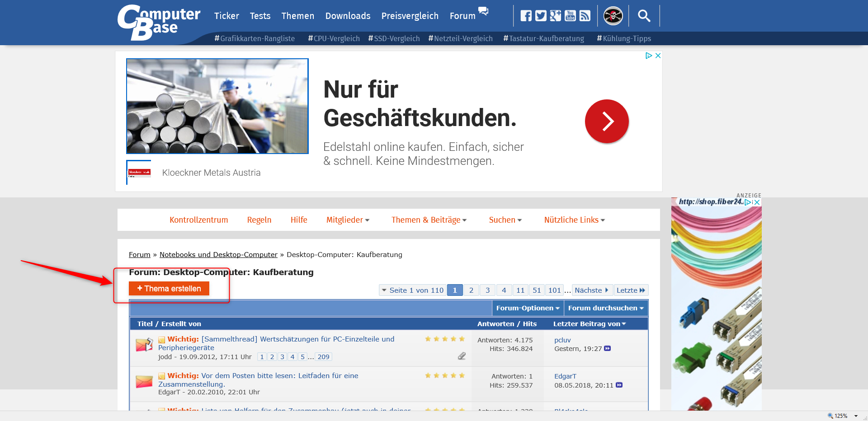Sort by Letzter Beitrag von column
Image resolution: width=868 pixels, height=421 pixels.
click(x=590, y=324)
